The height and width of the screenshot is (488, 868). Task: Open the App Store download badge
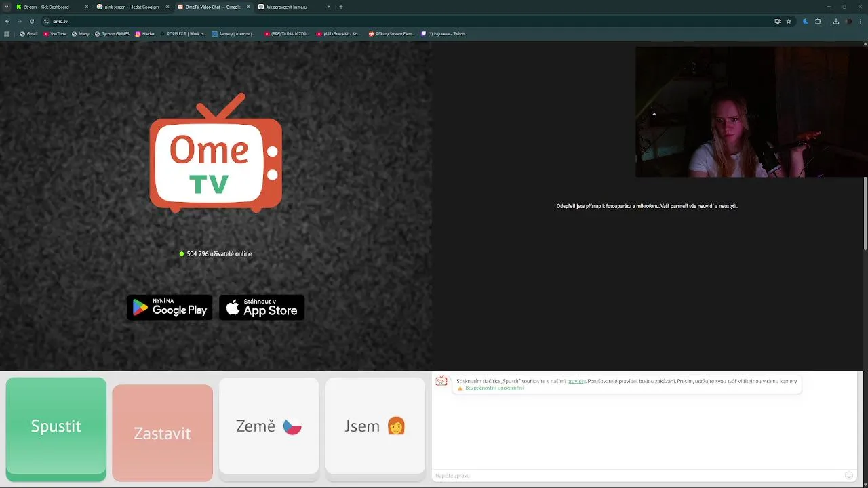point(262,308)
